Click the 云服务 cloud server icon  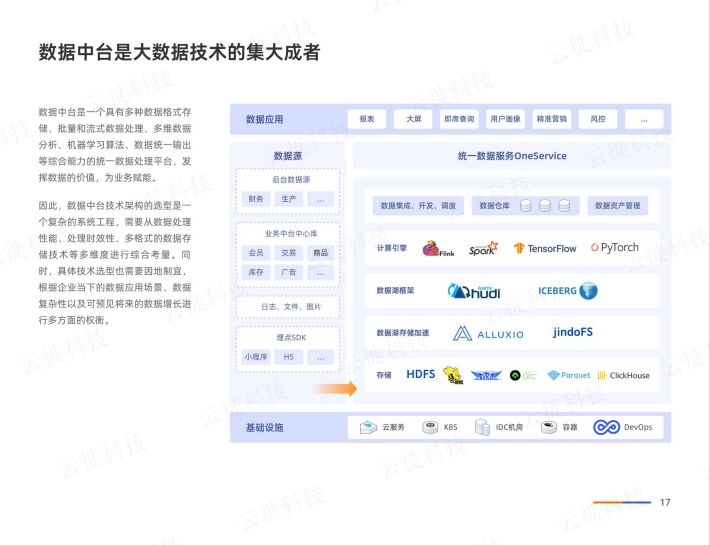(368, 427)
